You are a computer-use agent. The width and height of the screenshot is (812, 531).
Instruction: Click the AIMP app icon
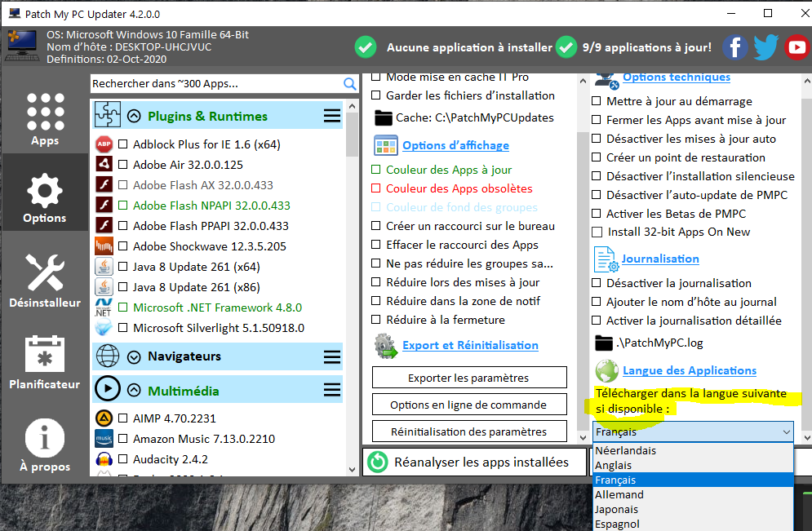[x=104, y=418]
